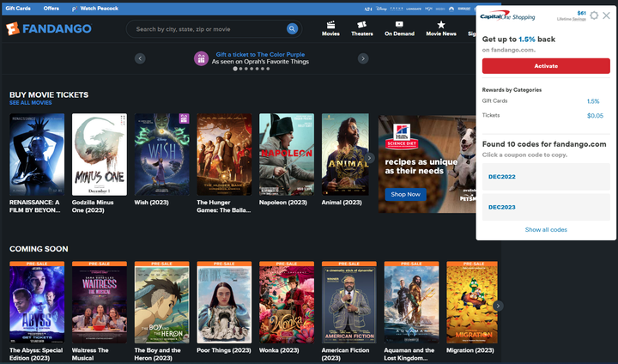Click the 'Napoleon (2023)' title text

(283, 203)
